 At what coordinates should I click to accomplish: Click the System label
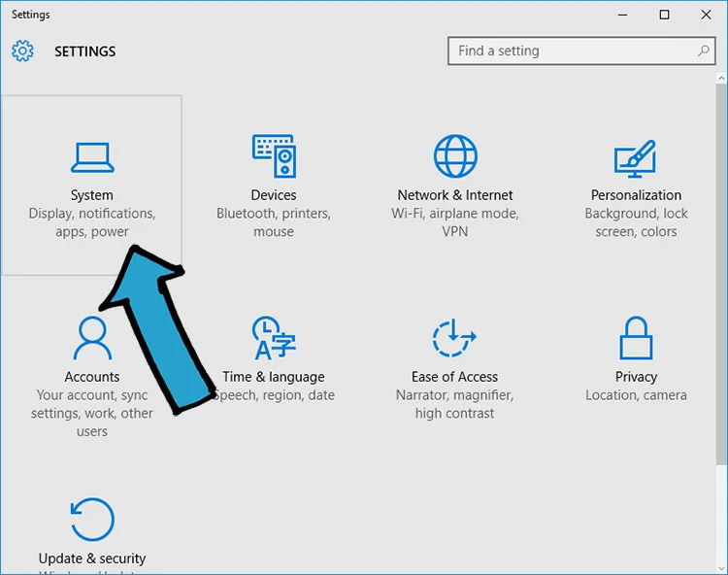click(x=92, y=195)
